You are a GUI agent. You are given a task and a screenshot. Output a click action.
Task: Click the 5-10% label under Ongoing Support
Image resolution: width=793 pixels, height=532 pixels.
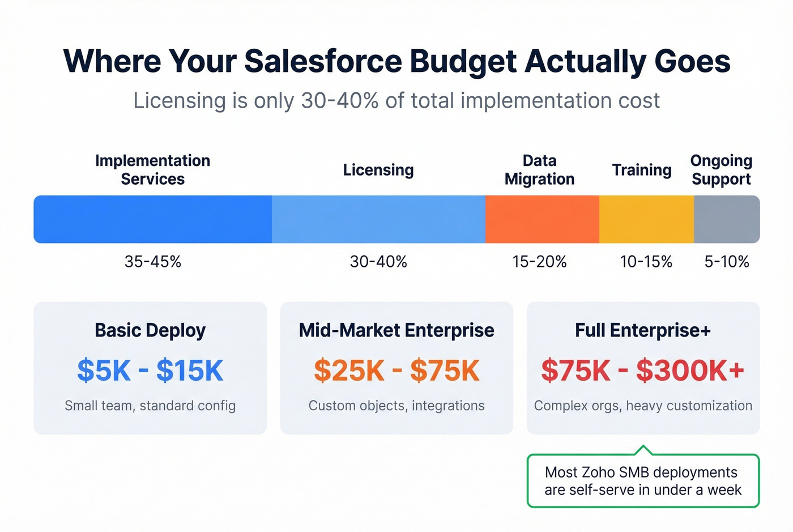click(726, 261)
